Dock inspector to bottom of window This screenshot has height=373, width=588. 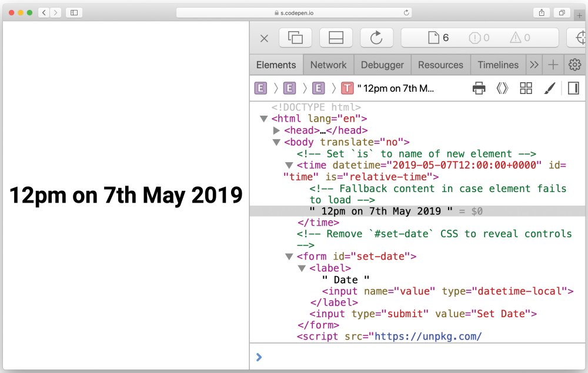336,38
